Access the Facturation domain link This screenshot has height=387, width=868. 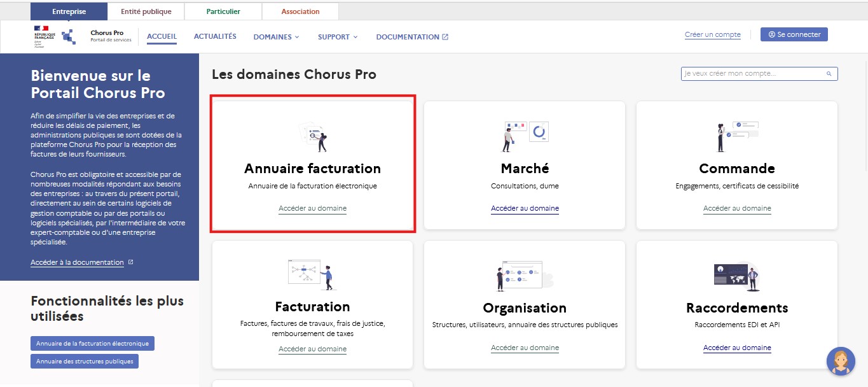(x=312, y=349)
